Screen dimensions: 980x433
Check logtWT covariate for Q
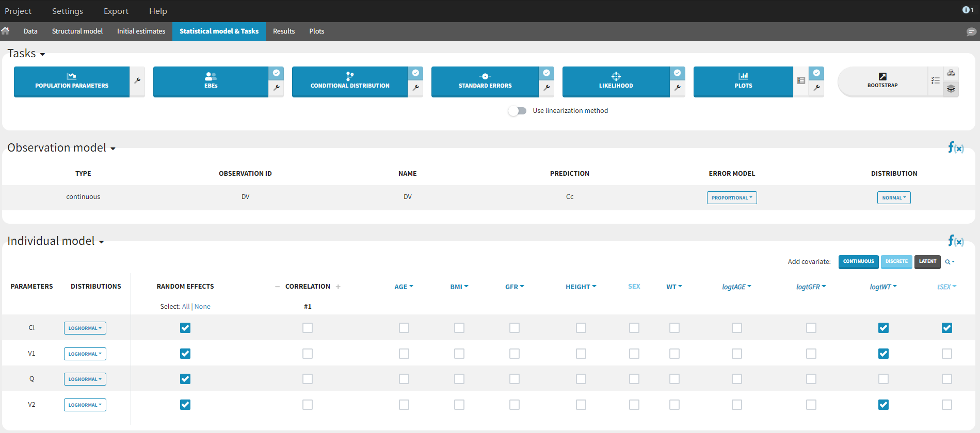click(883, 379)
